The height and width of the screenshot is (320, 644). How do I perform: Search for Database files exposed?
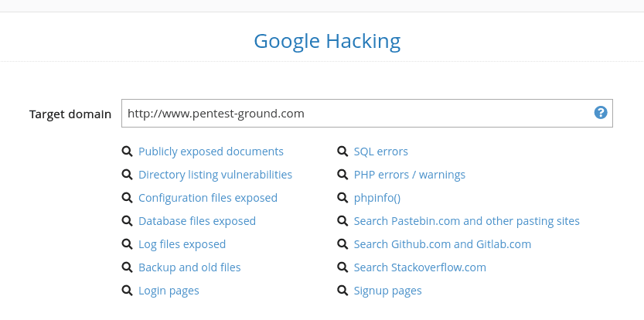(x=197, y=221)
